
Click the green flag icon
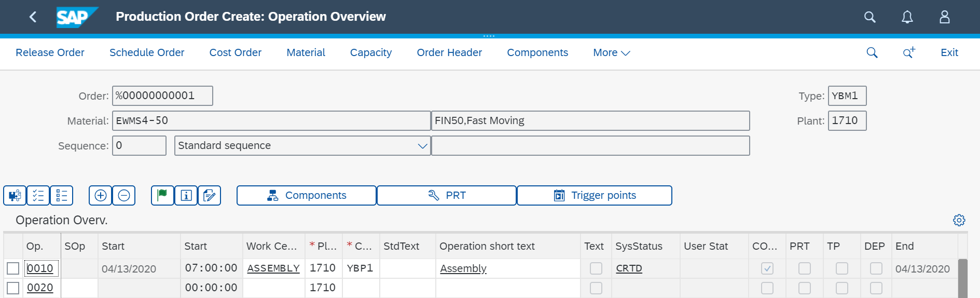(162, 196)
